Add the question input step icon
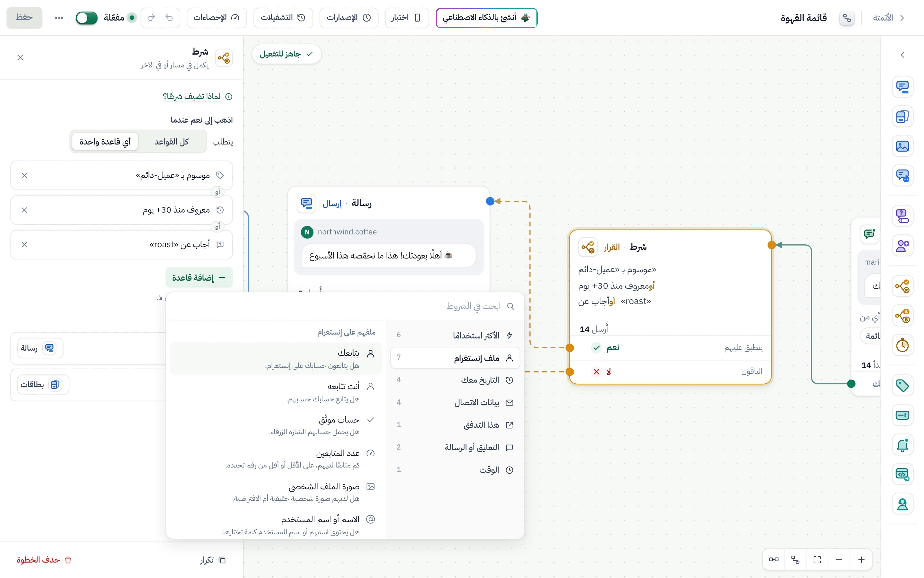 (x=902, y=216)
